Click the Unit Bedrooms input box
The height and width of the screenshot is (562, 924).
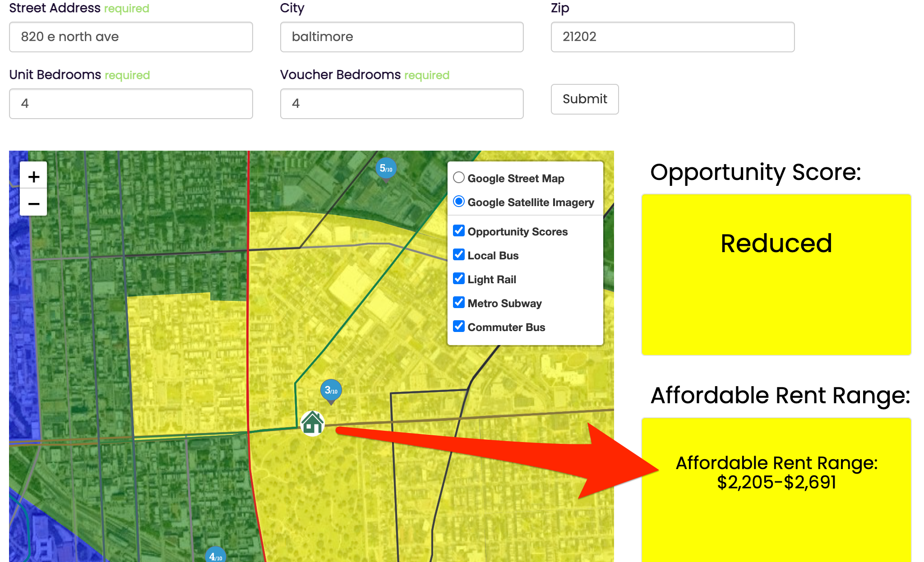[131, 104]
